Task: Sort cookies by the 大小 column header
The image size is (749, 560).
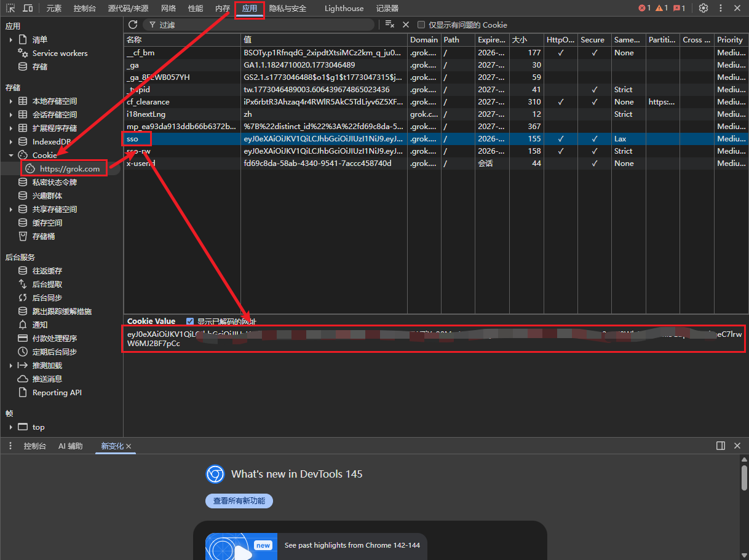Action: (526, 39)
